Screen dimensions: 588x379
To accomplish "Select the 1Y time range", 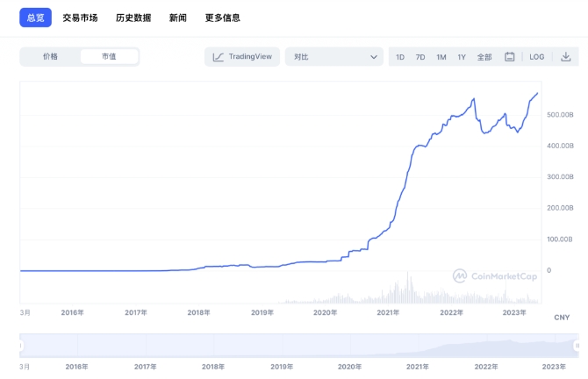I will point(462,57).
